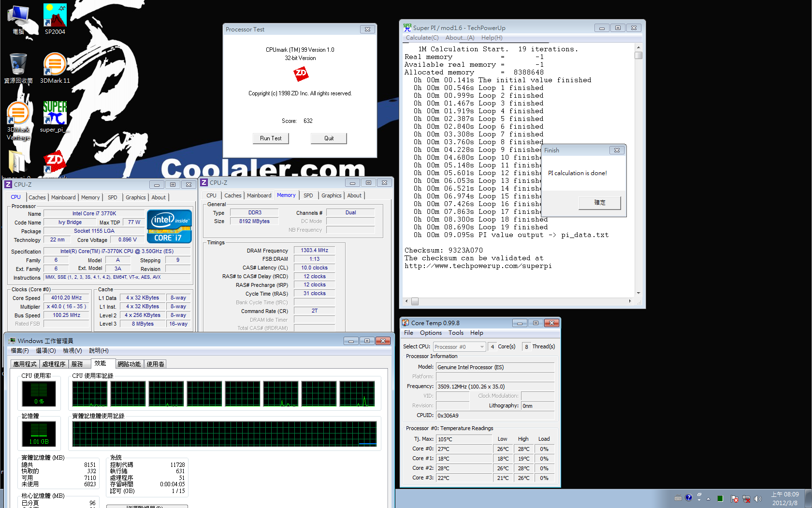Click the taskbar clock showing 08:09

pos(785,499)
